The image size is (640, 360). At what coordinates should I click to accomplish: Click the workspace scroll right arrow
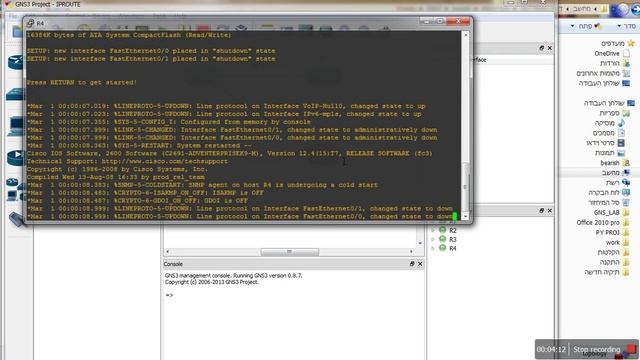point(411,252)
